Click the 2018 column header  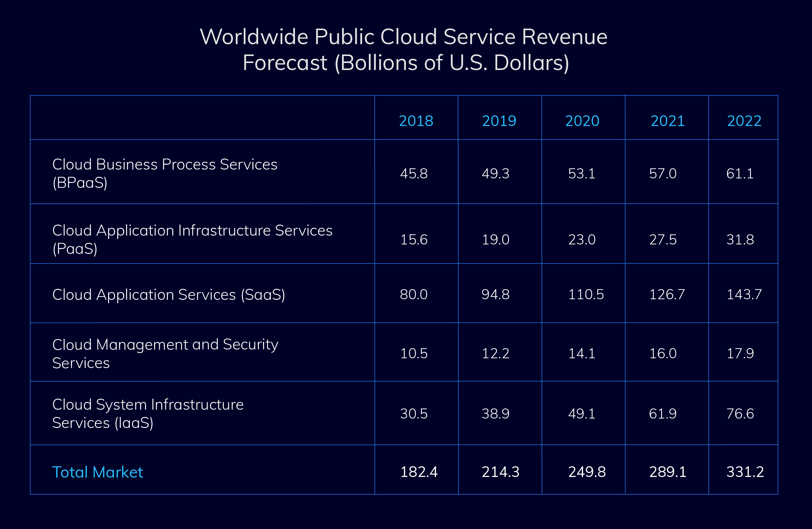coord(416,121)
